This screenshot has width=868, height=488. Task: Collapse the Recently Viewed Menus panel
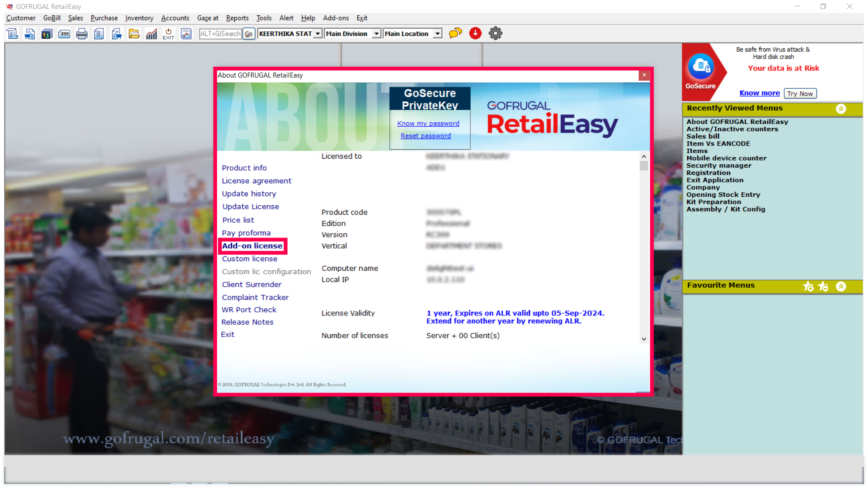pos(841,108)
